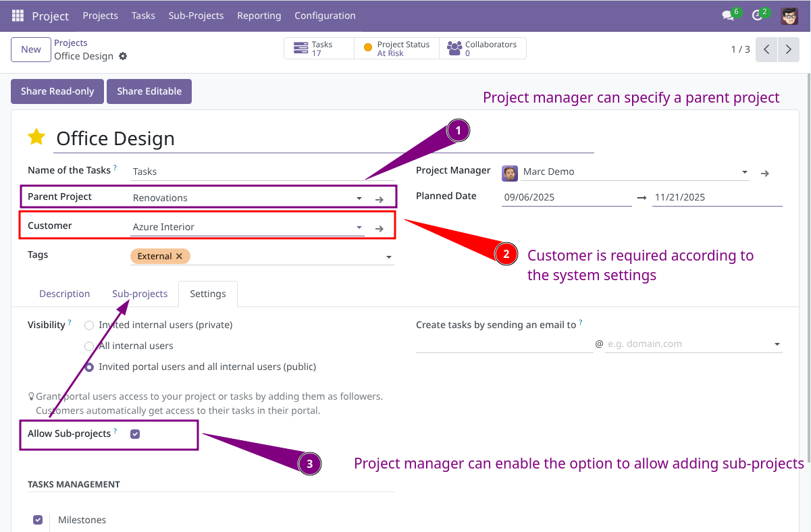
Task: Click the gear icon beside Office Design
Action: tap(123, 57)
